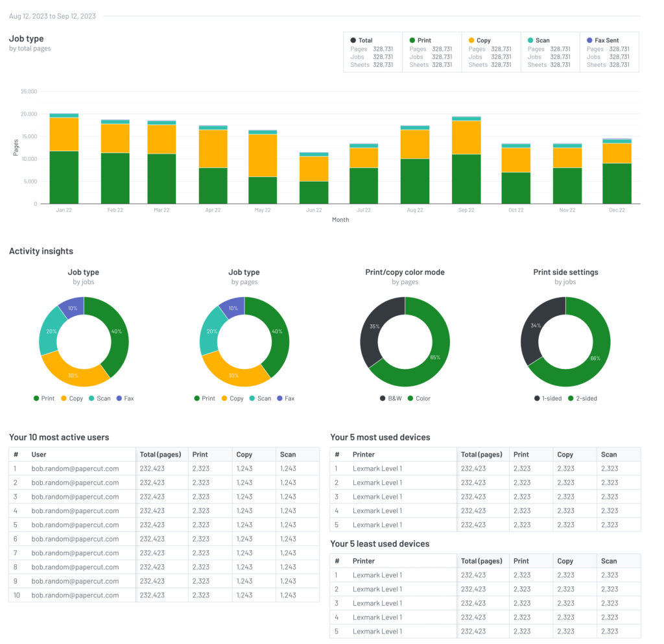Click the purple Fax Sent summary dot

589,40
